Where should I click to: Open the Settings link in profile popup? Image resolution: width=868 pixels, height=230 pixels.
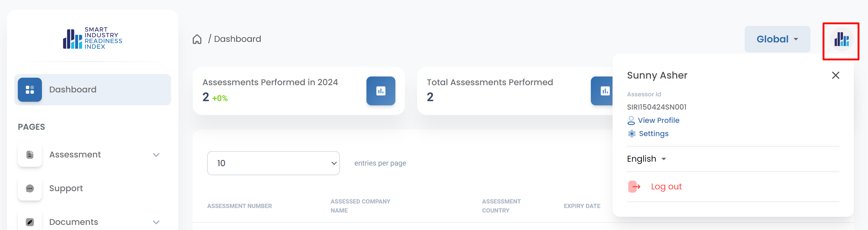coord(653,133)
